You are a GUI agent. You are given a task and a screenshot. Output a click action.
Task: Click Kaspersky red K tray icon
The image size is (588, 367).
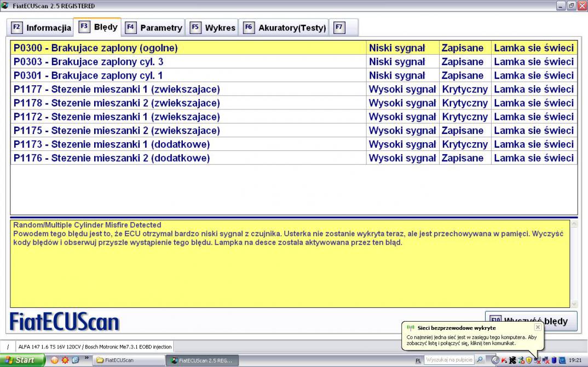(504, 360)
